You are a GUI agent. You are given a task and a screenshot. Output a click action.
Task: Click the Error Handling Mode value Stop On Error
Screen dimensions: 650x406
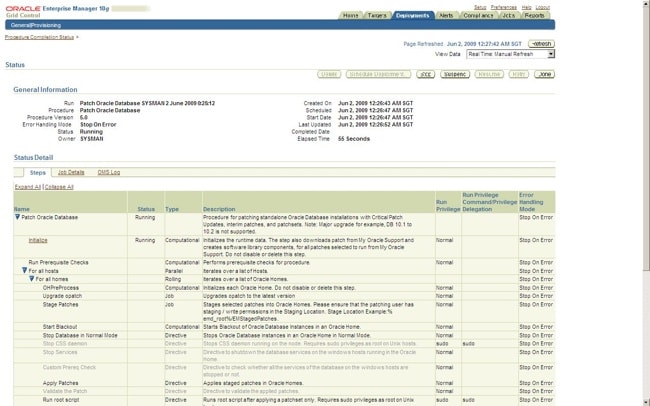pyautogui.click(x=98, y=124)
